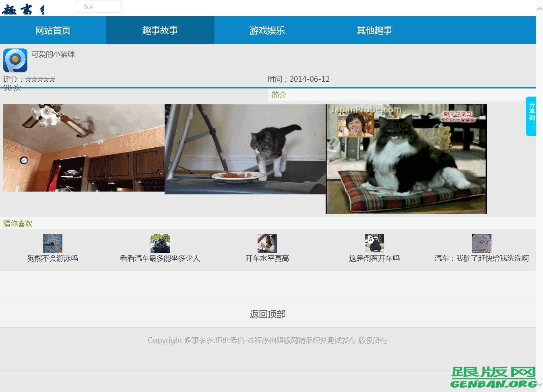Click the scrollbar up arrow
The width and height of the screenshot is (543, 392).
pos(539,8)
